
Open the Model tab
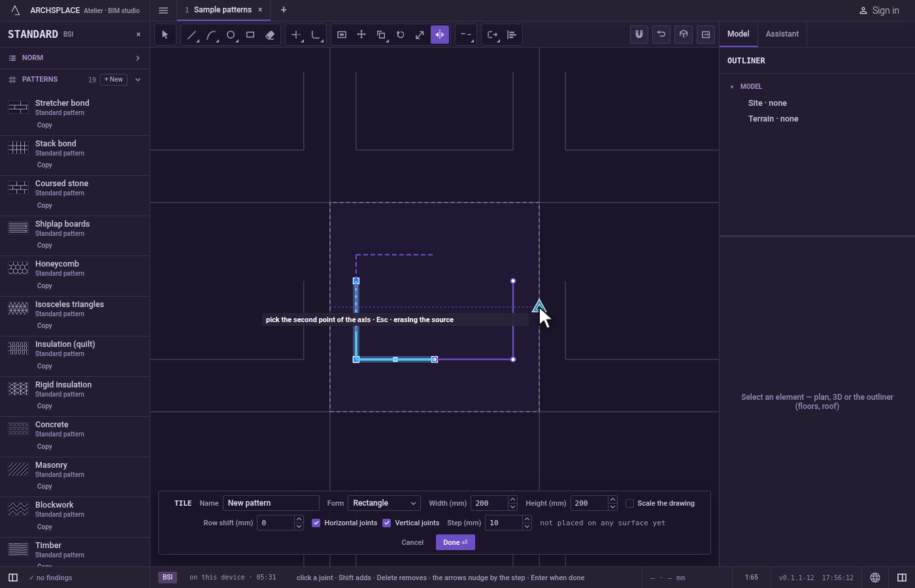click(x=739, y=34)
